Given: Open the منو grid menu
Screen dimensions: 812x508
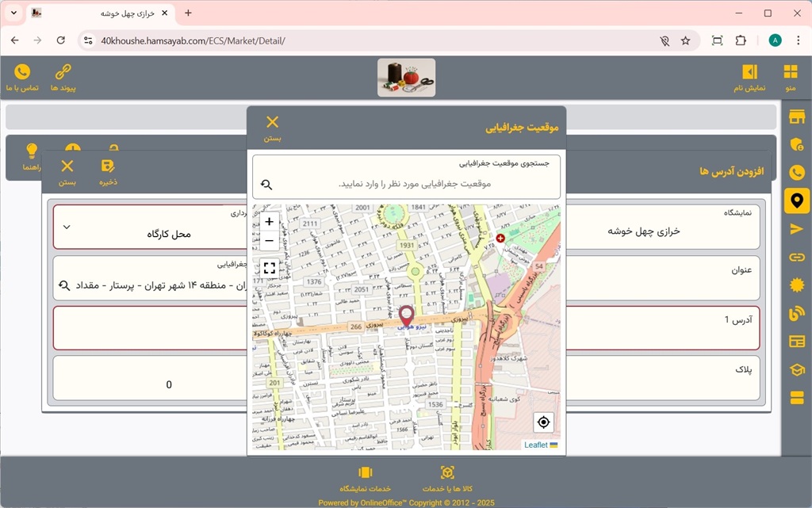Looking at the screenshot, I should [x=791, y=78].
